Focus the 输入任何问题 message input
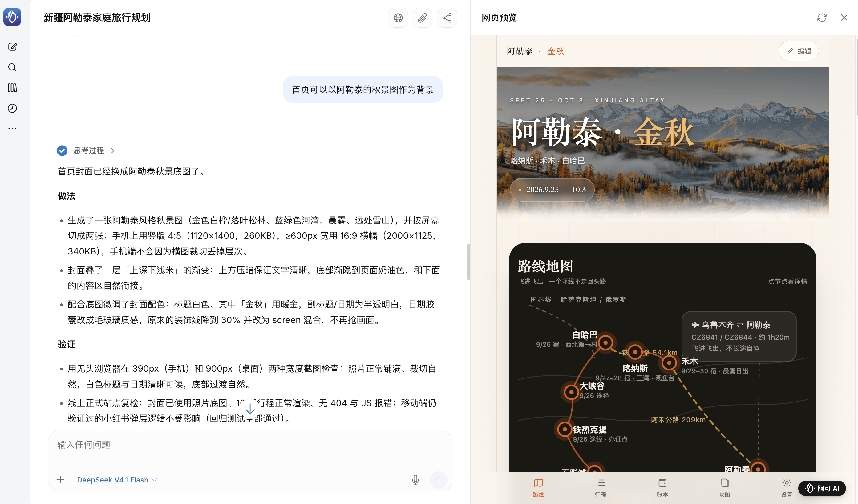 click(250, 445)
